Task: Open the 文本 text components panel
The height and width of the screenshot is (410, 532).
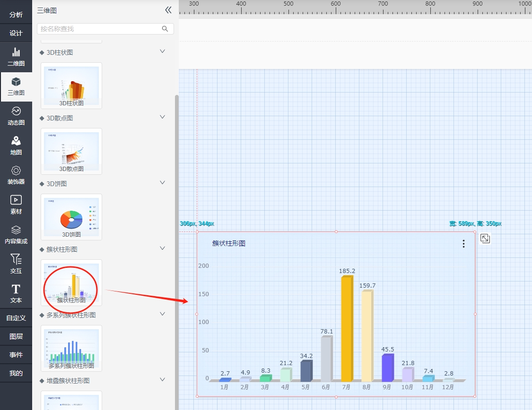Action: pyautogui.click(x=16, y=294)
